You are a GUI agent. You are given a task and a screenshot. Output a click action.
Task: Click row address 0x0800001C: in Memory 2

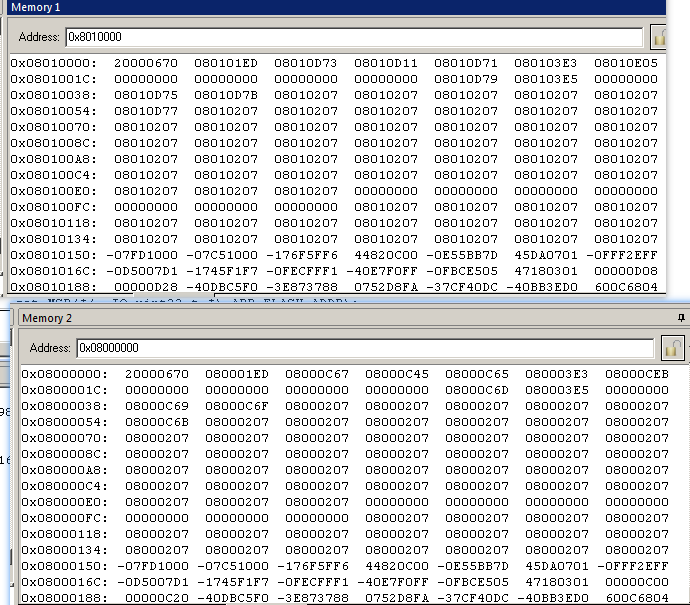[x=64, y=390]
